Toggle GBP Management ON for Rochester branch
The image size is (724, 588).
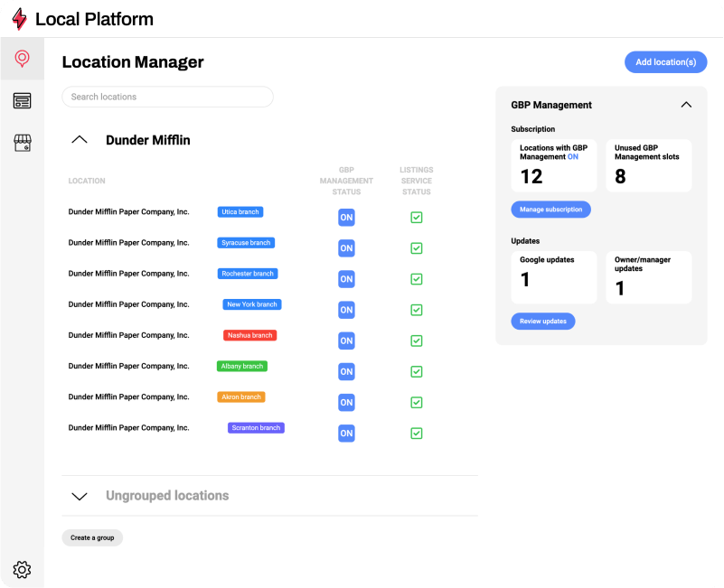point(346,279)
